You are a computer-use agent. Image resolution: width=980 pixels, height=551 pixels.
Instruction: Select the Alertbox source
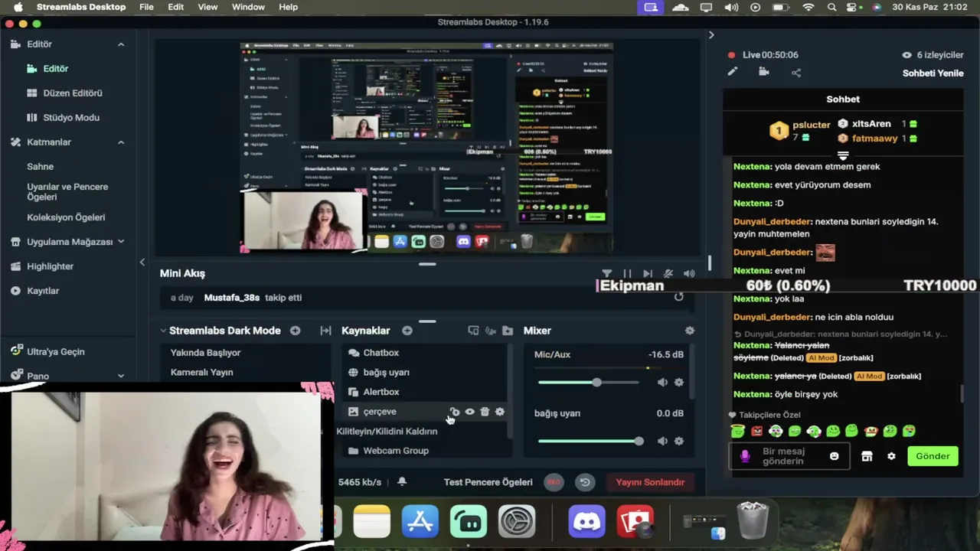click(381, 392)
